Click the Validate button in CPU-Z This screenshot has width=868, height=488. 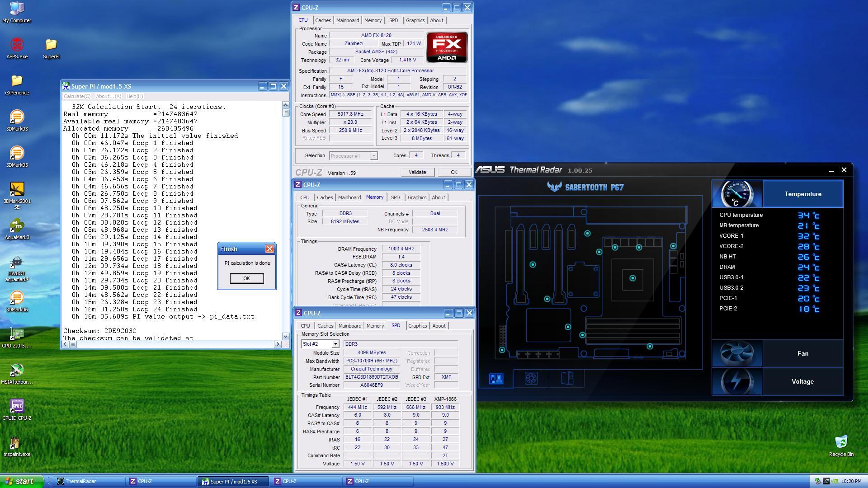click(x=417, y=172)
